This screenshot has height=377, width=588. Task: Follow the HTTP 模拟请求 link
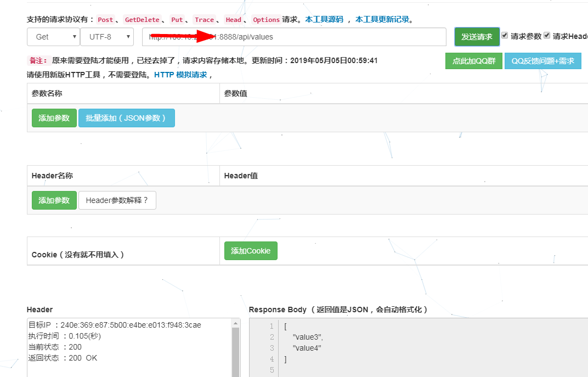pyautogui.click(x=180, y=75)
